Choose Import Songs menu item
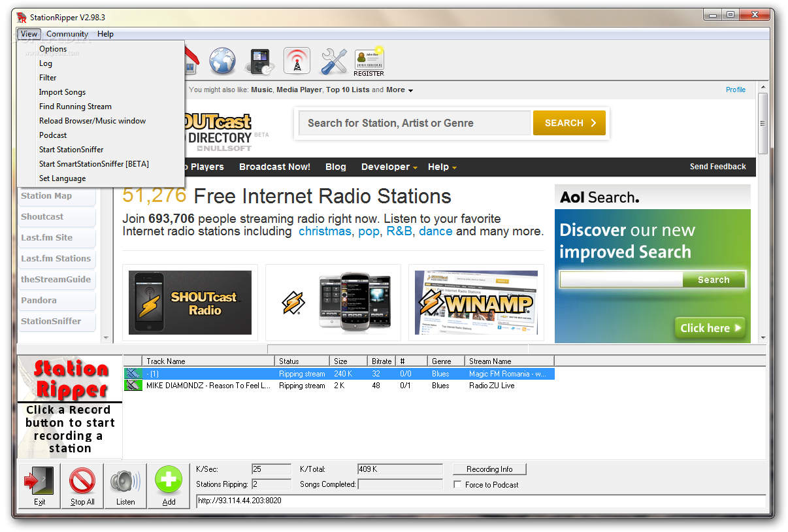The width and height of the screenshot is (788, 532). point(101,92)
